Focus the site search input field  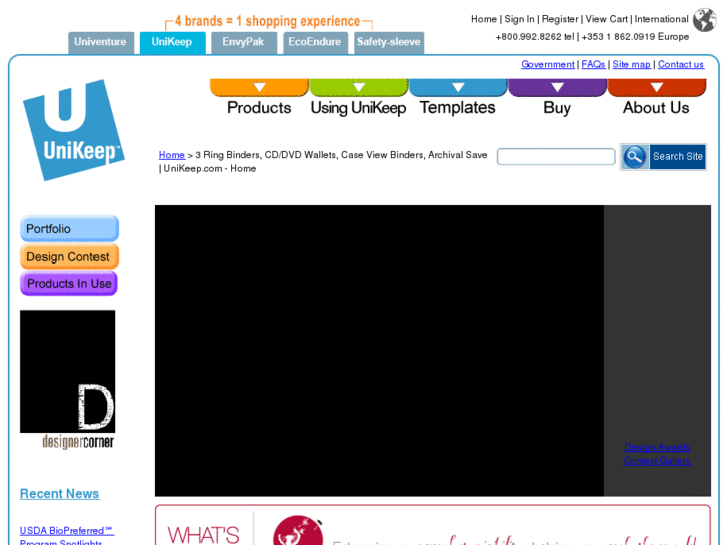pyautogui.click(x=556, y=156)
